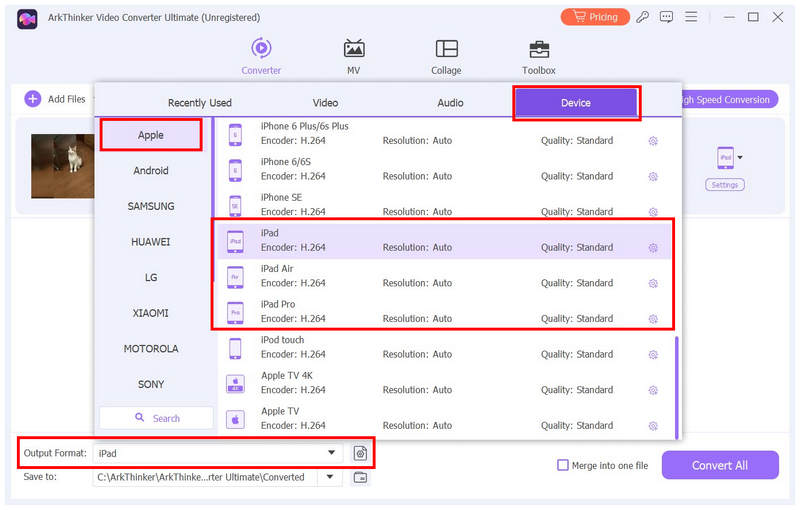
Task: Switch to the Audio tab
Action: (x=450, y=103)
